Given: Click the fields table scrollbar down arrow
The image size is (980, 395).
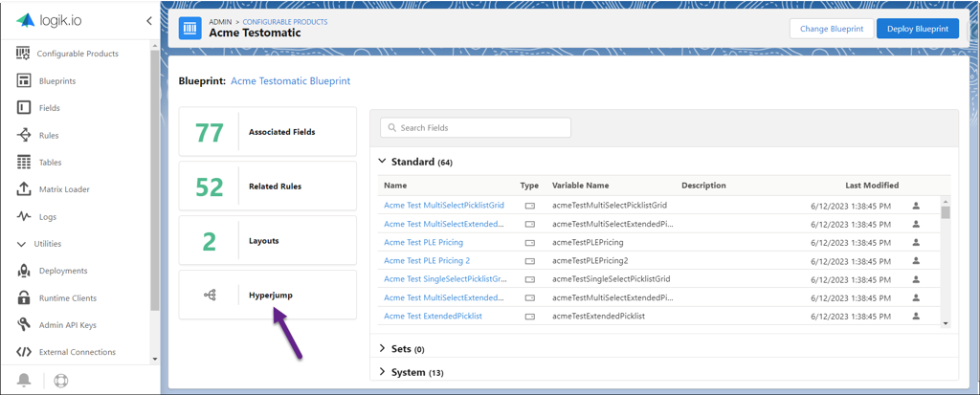Looking at the screenshot, I should click(x=946, y=322).
